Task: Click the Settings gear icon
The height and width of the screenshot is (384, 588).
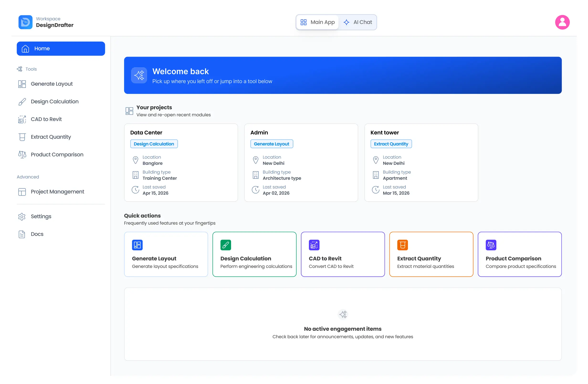Action: point(22,217)
